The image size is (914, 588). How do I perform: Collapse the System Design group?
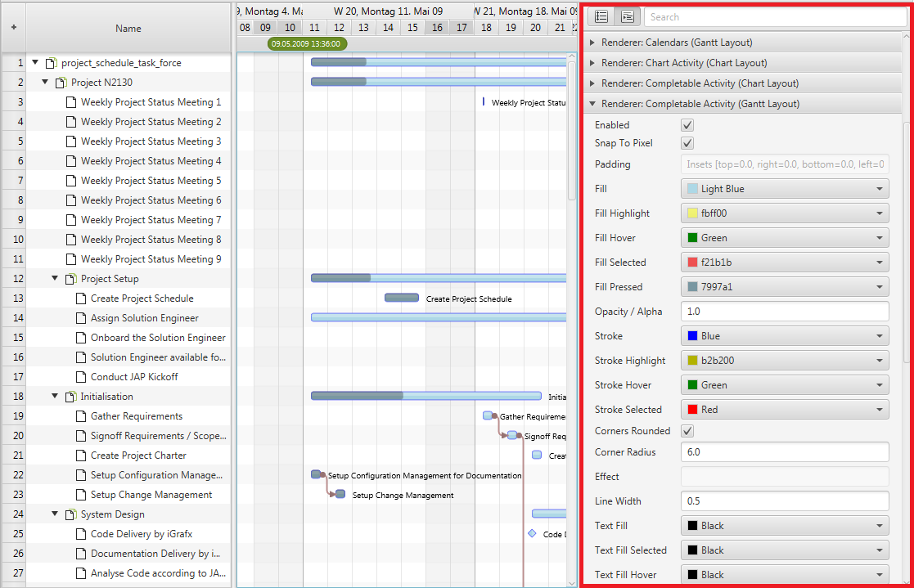pyautogui.click(x=55, y=514)
